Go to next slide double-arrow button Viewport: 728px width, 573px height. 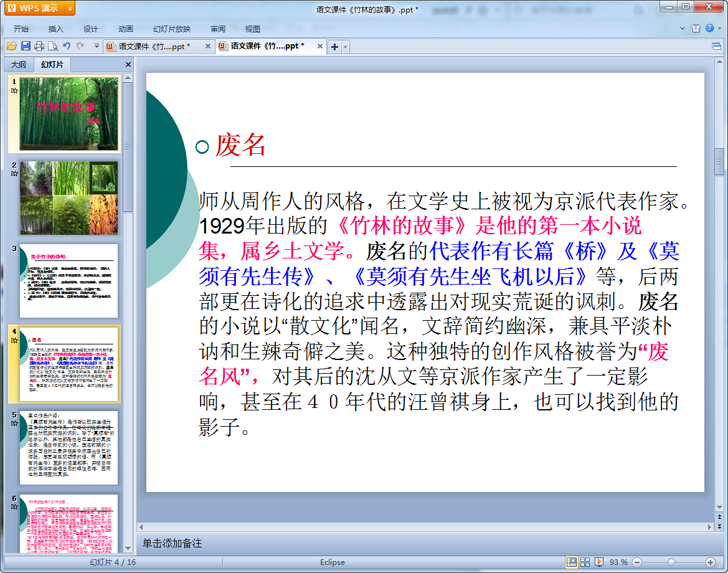tap(720, 526)
